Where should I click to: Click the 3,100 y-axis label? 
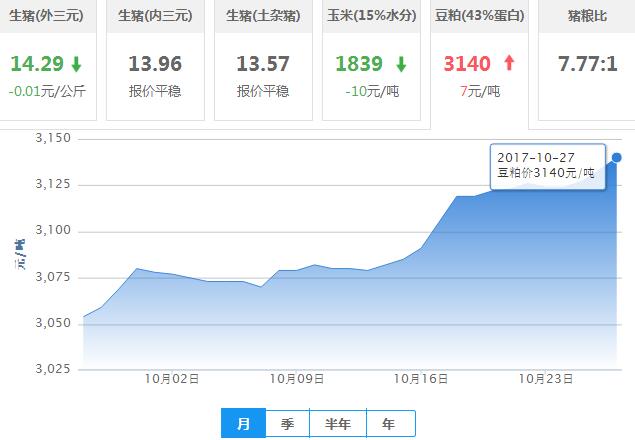click(53, 230)
